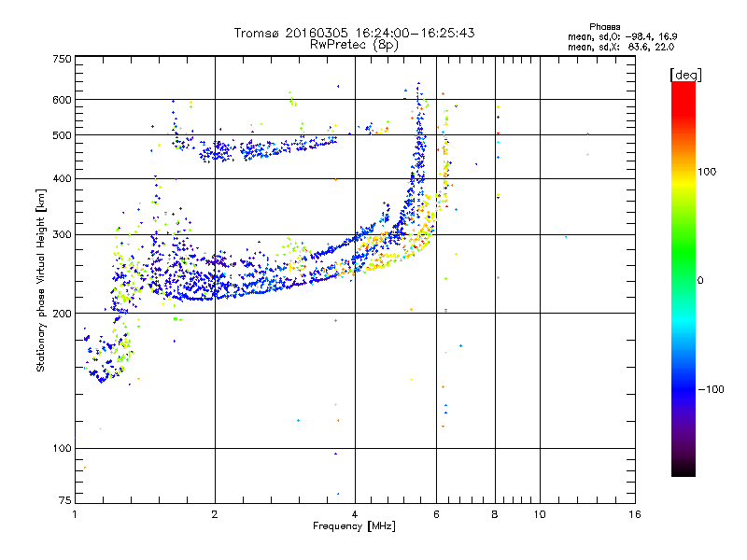This screenshot has width=747, height=560.
Task: Select the 'mean, sd,O: -98.4, 16.9' line
Action: tap(622, 36)
